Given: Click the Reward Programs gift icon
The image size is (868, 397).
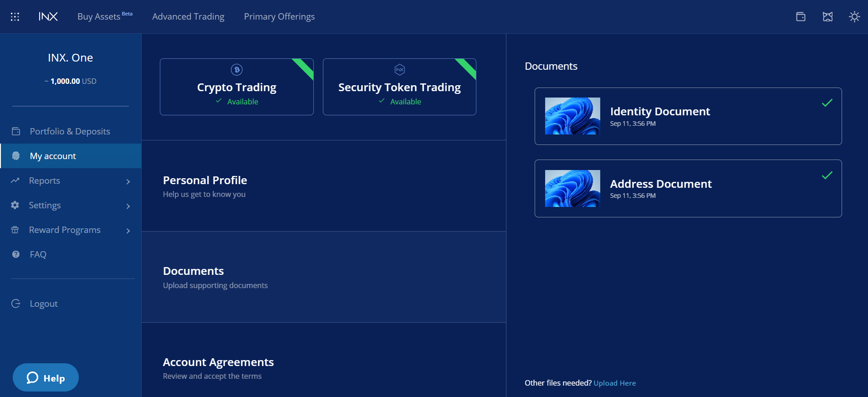Looking at the screenshot, I should 15,230.
